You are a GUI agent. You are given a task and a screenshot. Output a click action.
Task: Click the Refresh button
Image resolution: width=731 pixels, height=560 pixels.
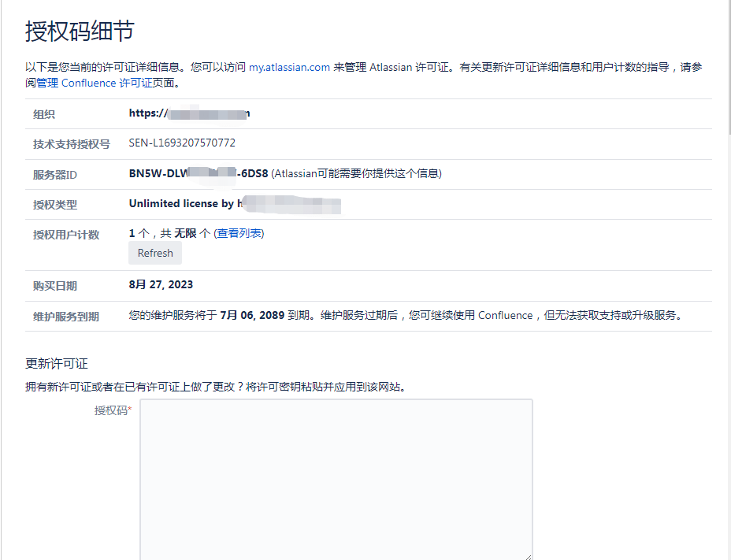pos(155,253)
